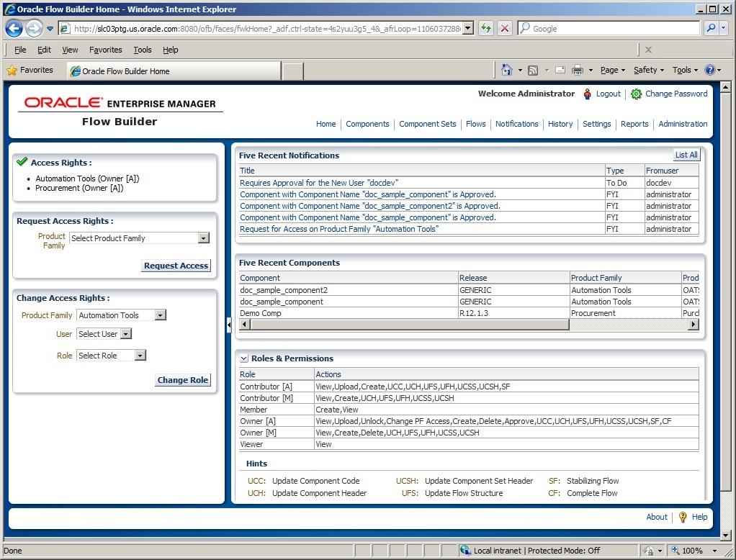Click the browser Back arrow button
The height and width of the screenshot is (560, 736).
14,29
